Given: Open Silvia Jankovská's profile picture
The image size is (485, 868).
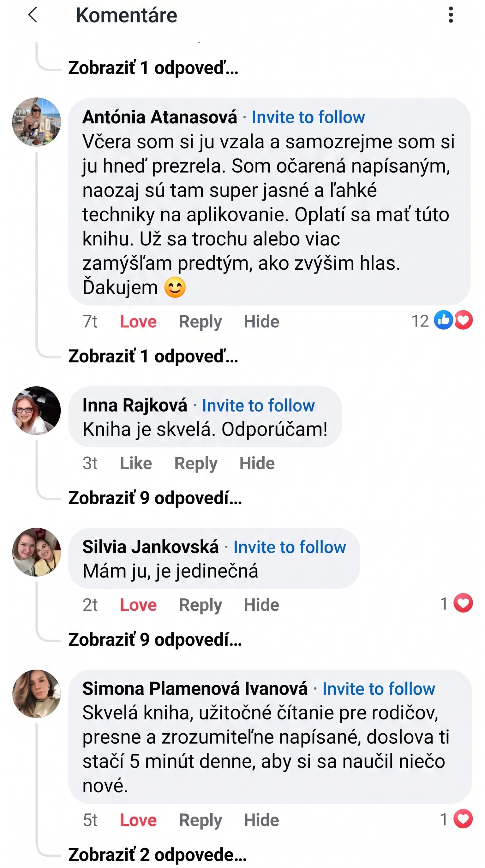Looking at the screenshot, I should [x=36, y=552].
